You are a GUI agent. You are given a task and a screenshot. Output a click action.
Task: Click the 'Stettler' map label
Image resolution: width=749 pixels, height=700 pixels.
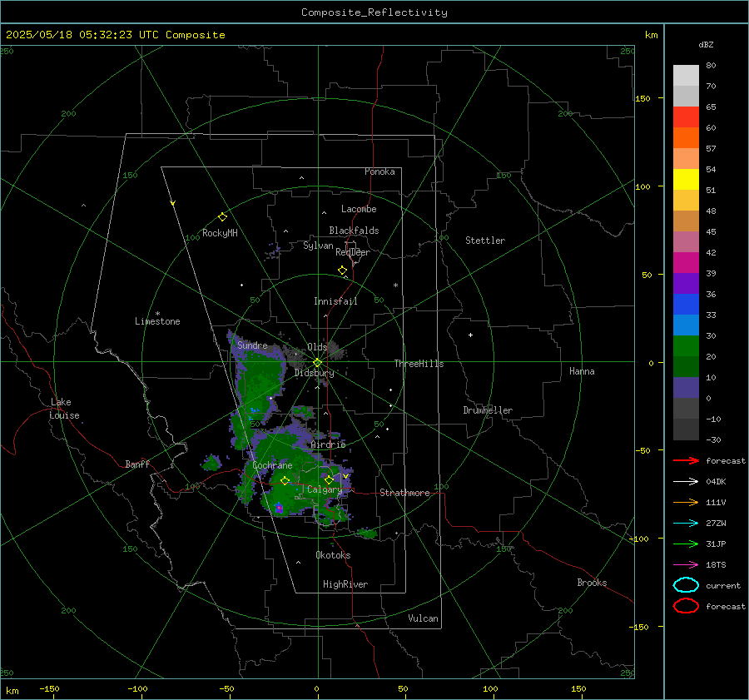tap(485, 241)
